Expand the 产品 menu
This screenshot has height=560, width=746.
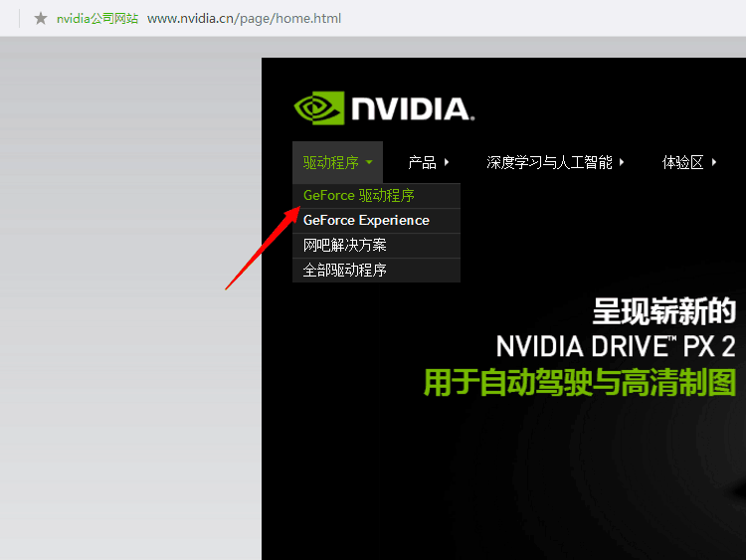[x=428, y=162]
